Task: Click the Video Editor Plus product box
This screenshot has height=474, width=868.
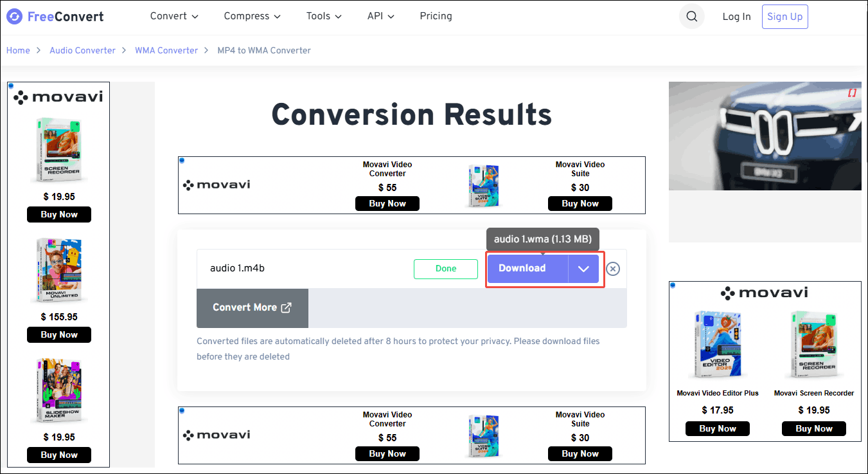Action: [x=718, y=345]
